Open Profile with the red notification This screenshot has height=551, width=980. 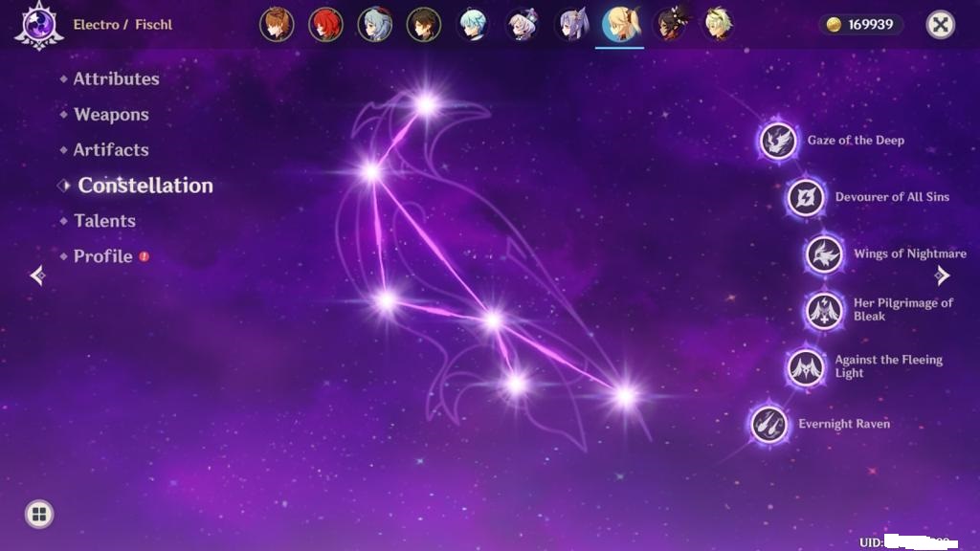coord(103,256)
